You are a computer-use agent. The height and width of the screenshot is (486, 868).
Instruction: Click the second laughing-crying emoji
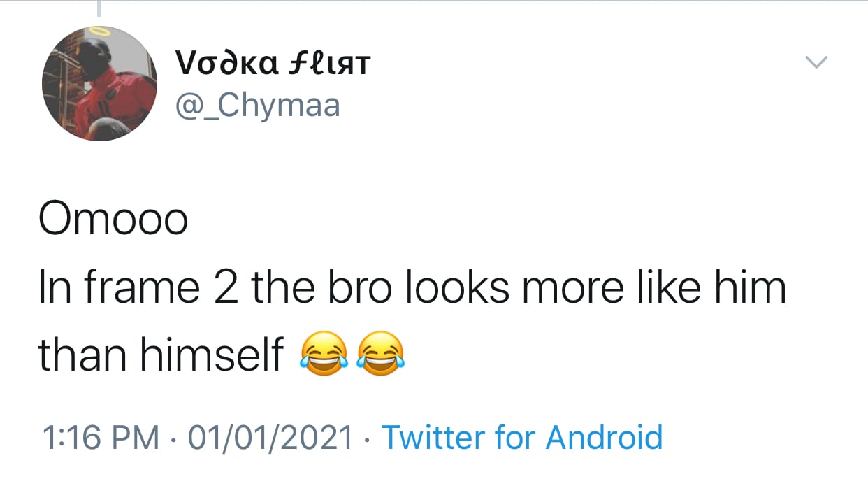tap(380, 355)
